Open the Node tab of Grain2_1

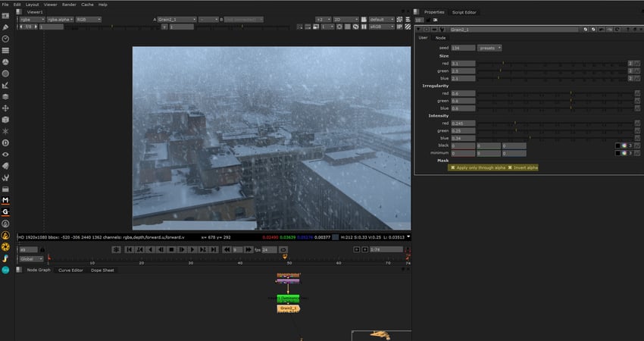tap(440, 38)
